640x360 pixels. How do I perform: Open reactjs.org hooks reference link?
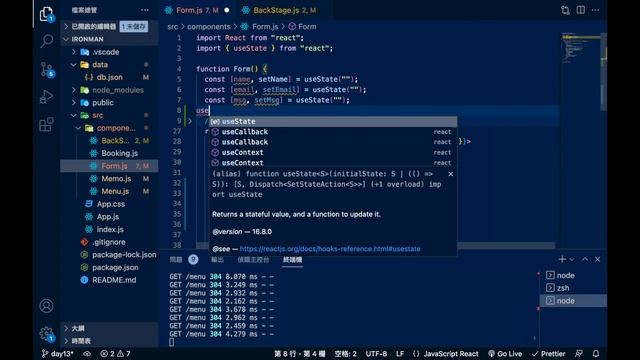click(x=330, y=249)
